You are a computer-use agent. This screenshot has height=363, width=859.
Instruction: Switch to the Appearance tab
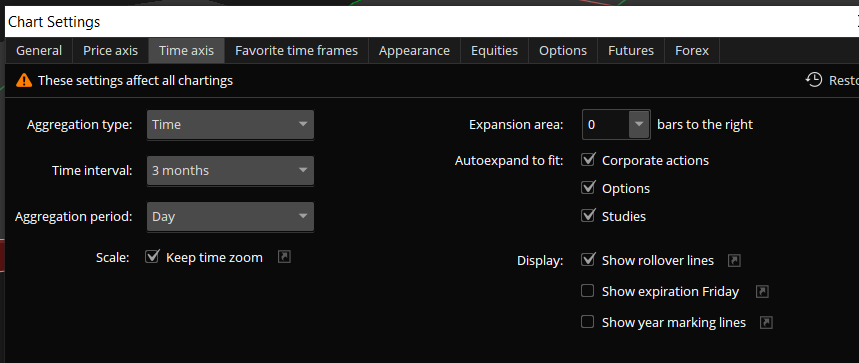(x=414, y=51)
